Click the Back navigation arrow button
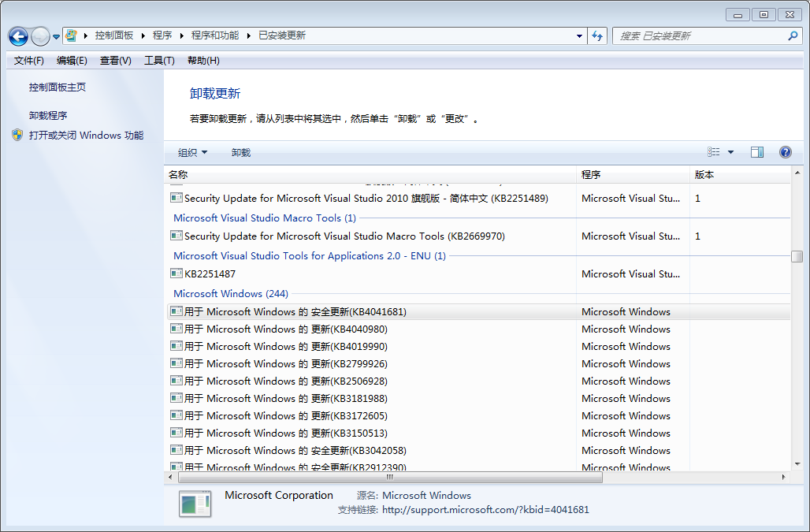The image size is (810, 532). (19, 36)
